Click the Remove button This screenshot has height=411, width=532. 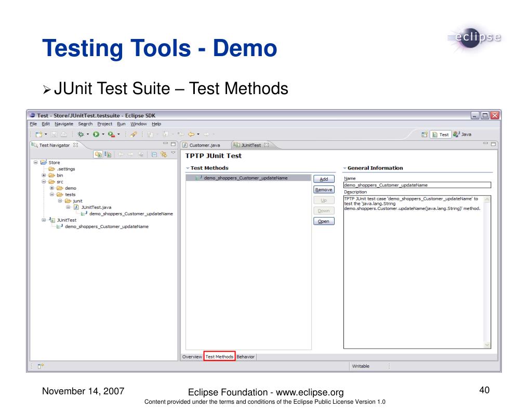[x=324, y=189]
